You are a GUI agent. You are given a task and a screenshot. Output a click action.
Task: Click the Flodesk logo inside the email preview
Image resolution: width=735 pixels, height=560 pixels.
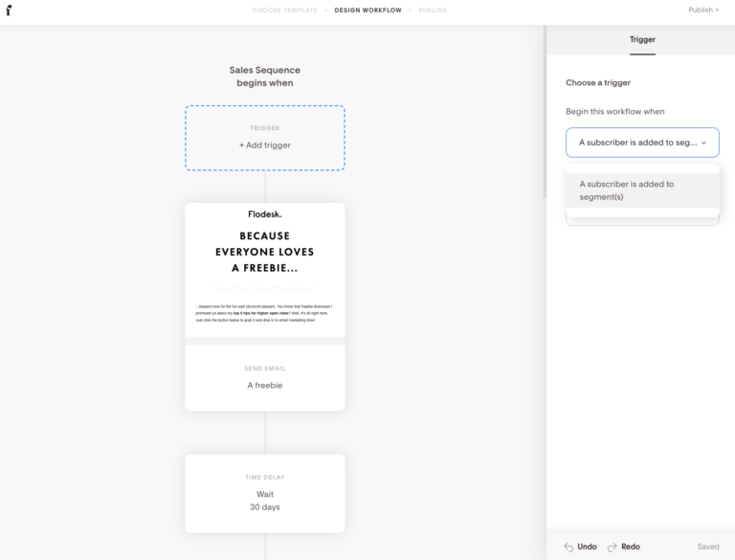tap(265, 214)
